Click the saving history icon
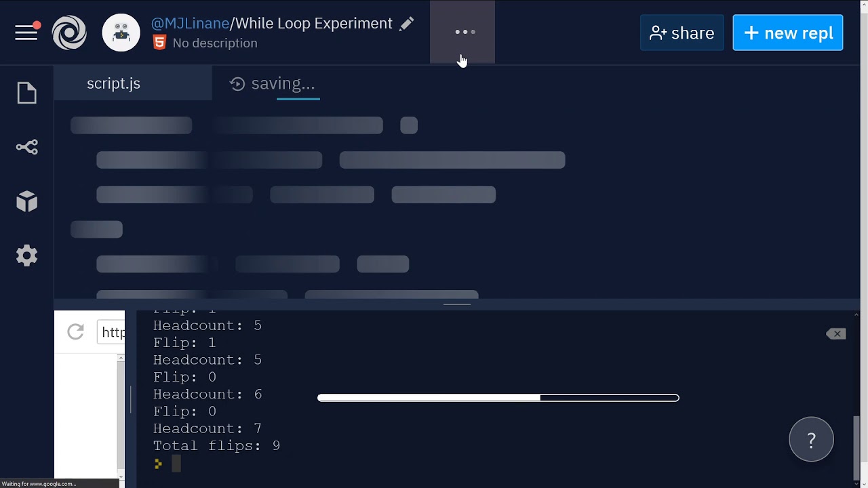This screenshot has height=488, width=868. click(x=237, y=84)
